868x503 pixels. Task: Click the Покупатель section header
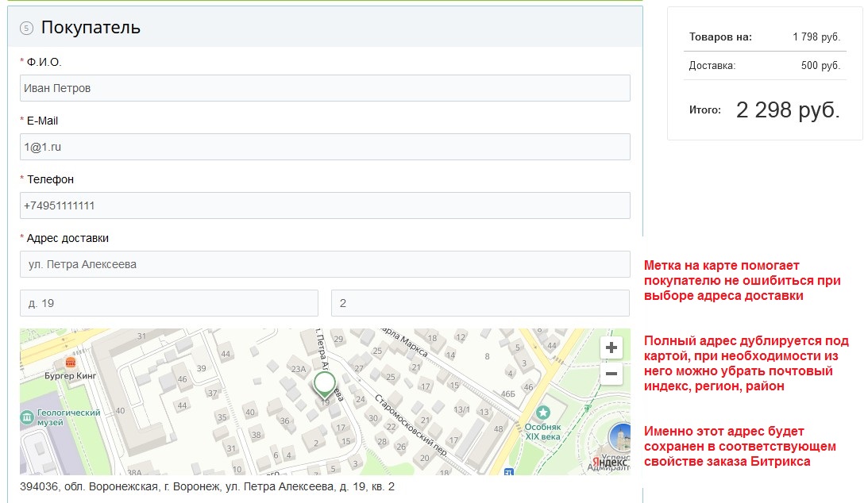(91, 28)
